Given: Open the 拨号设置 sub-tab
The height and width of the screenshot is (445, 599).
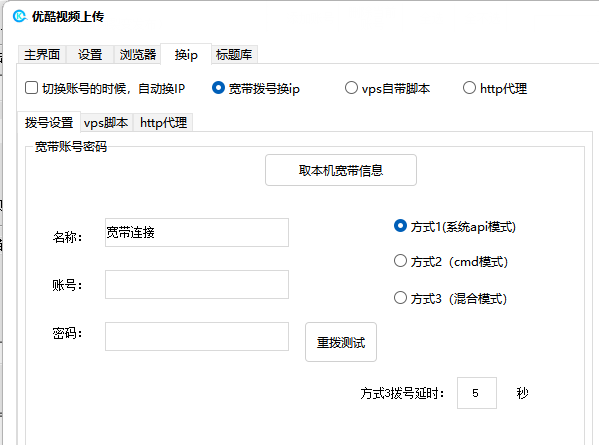Looking at the screenshot, I should [49, 122].
